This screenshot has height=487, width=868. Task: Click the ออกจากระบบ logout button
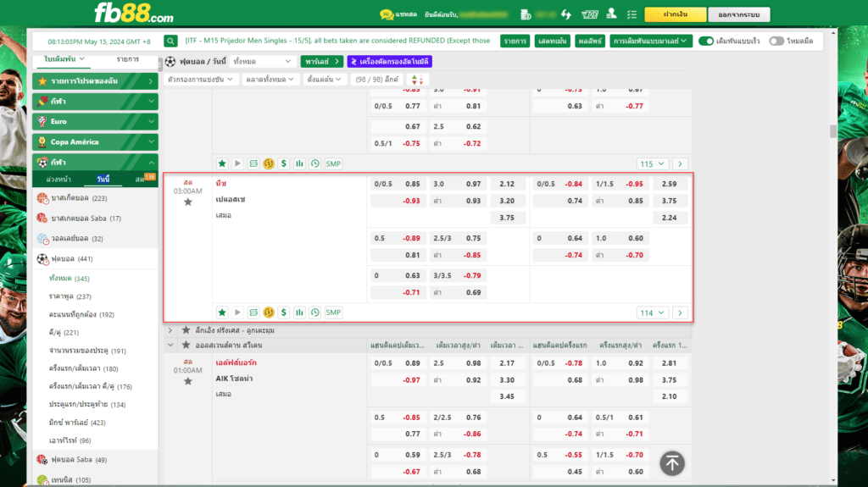(x=739, y=14)
